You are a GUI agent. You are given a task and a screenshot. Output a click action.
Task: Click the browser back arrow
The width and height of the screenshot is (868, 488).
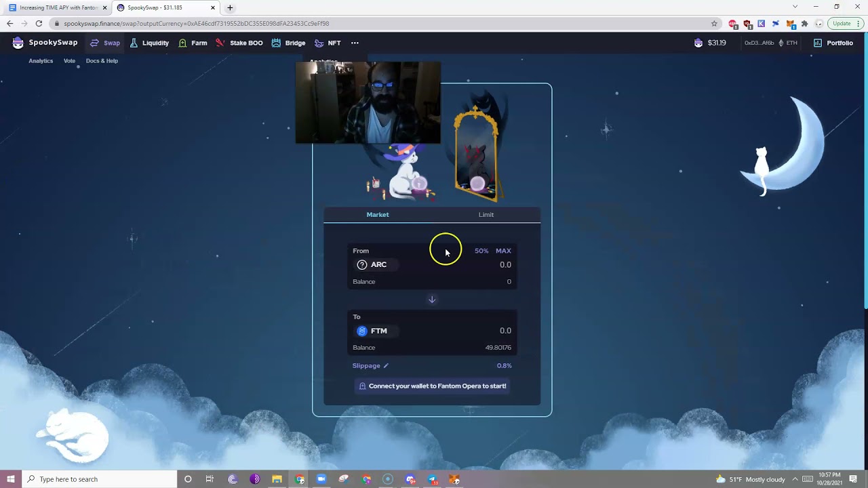9,24
